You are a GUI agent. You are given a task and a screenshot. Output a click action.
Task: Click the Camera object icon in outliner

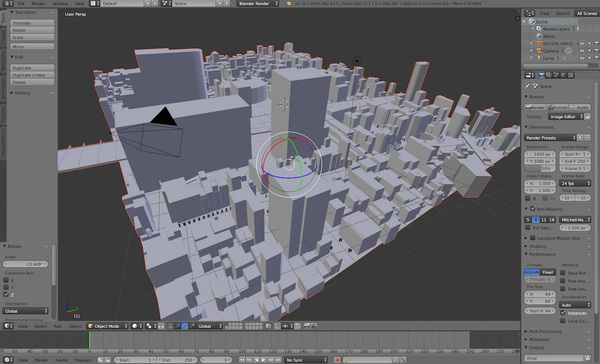click(x=539, y=51)
